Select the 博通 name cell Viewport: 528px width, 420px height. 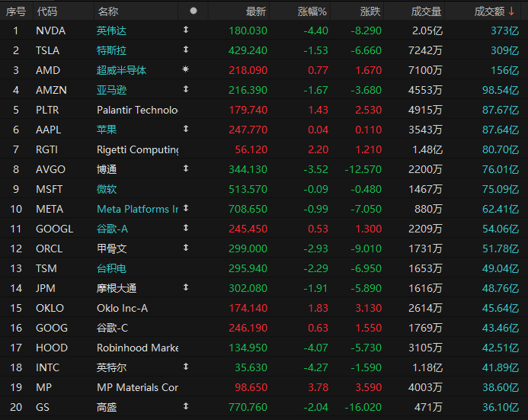107,170
